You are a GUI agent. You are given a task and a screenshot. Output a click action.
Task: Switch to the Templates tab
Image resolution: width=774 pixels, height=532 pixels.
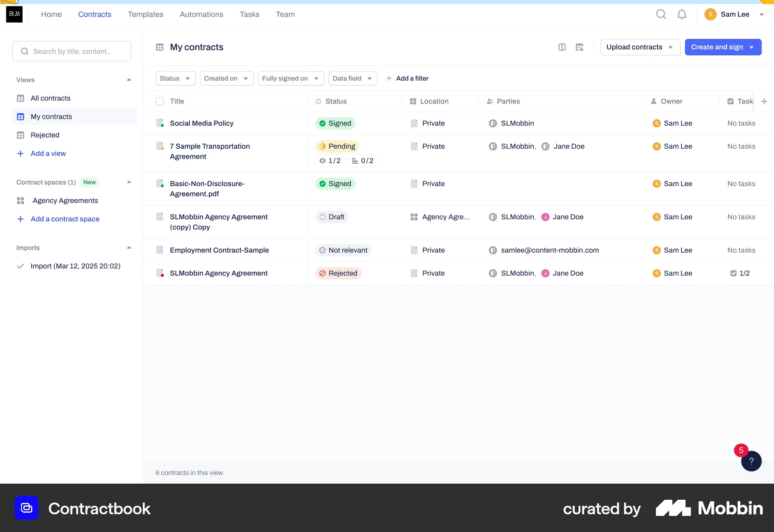click(x=145, y=14)
